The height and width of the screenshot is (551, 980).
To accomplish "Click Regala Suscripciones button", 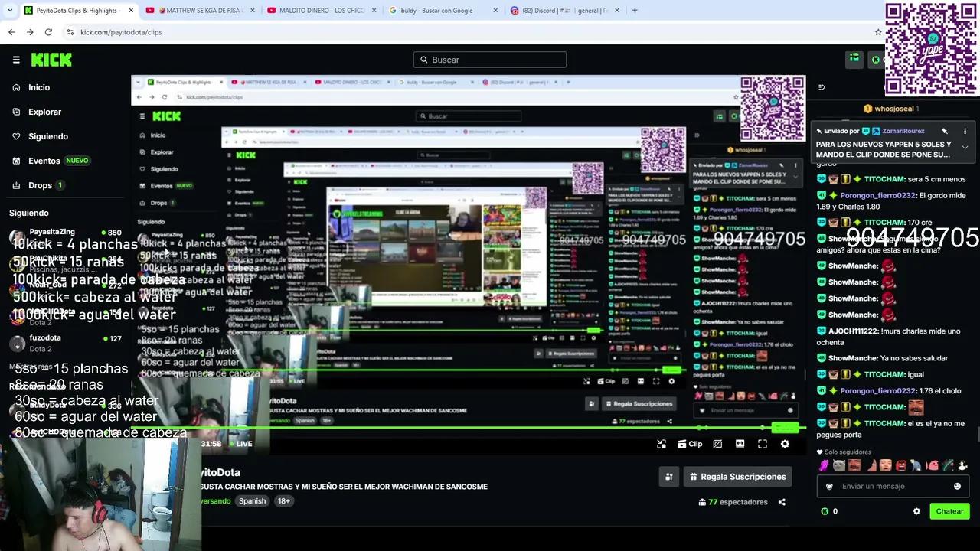I will (737, 477).
